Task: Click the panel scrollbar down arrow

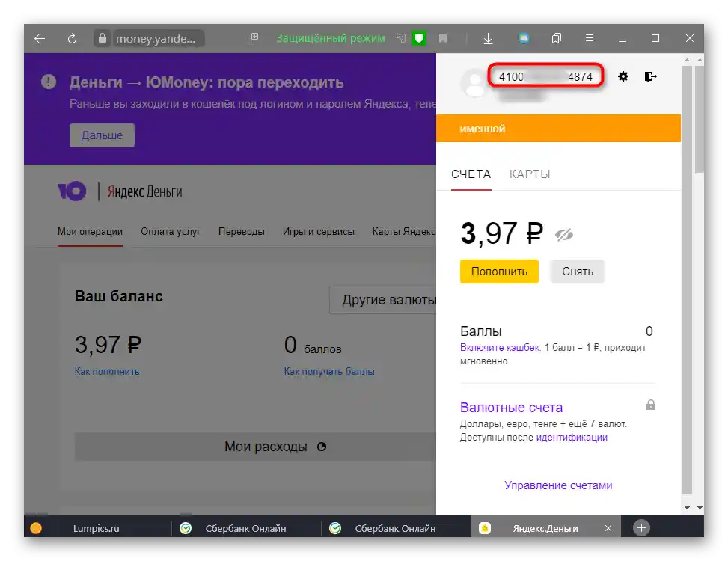Action: click(687, 508)
